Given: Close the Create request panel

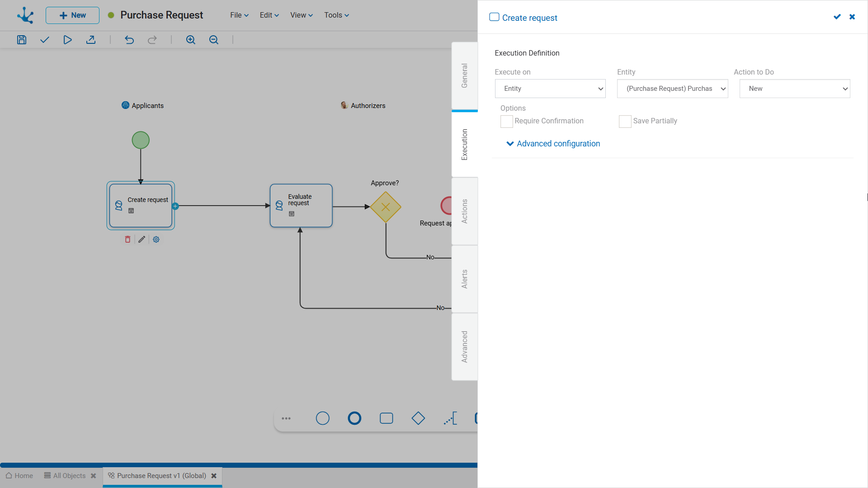Looking at the screenshot, I should tap(852, 17).
